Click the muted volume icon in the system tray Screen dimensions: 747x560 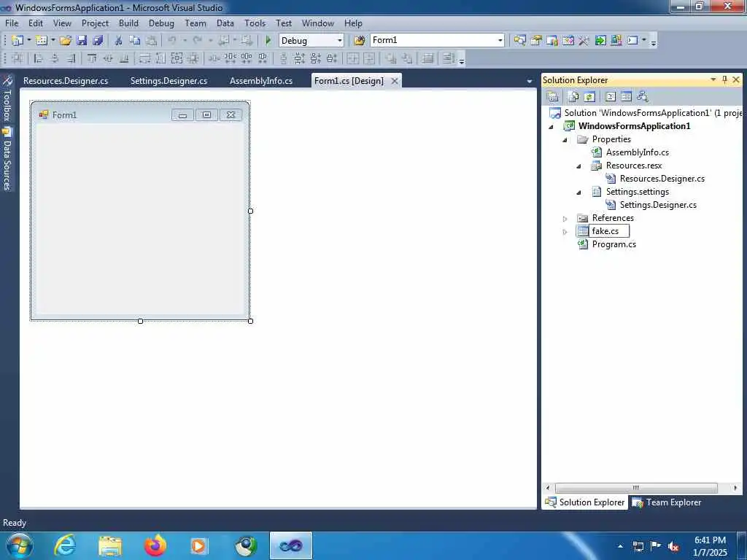coord(673,546)
